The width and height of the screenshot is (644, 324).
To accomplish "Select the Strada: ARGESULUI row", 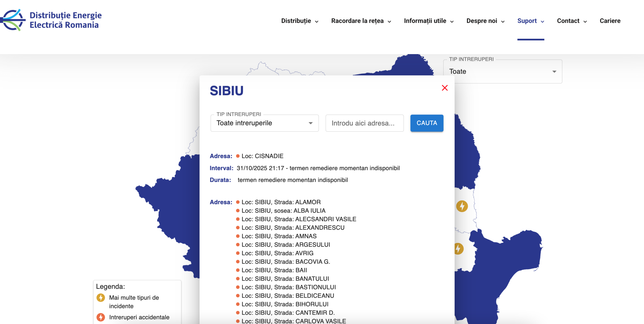I will tap(283, 245).
